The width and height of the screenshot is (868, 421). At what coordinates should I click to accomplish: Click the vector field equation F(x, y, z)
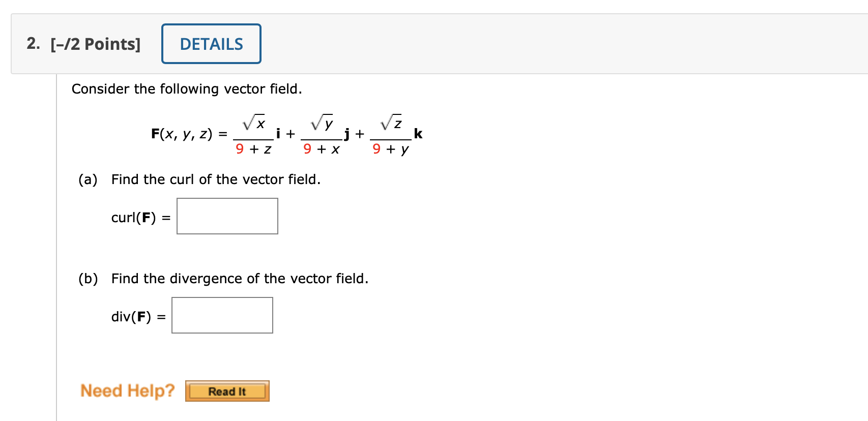(285, 134)
